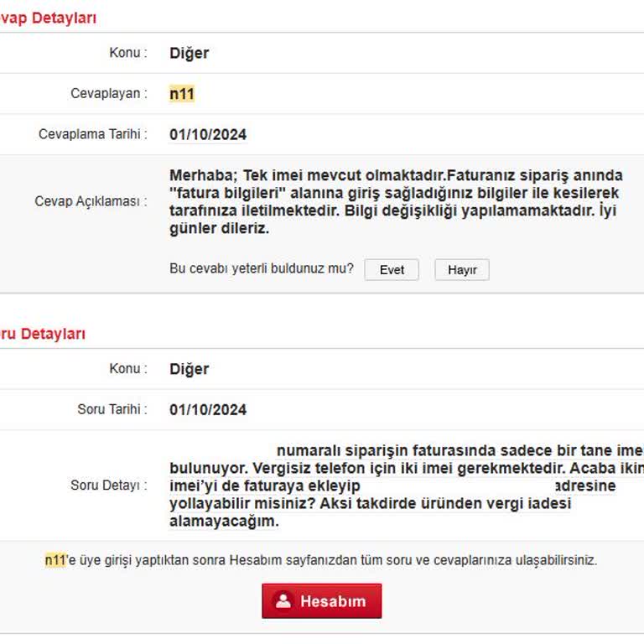Screen dimensions: 644x644
Task: Click the 'Bu cevabı yeterli buldunuz mu?' prompt
Action: (x=262, y=269)
